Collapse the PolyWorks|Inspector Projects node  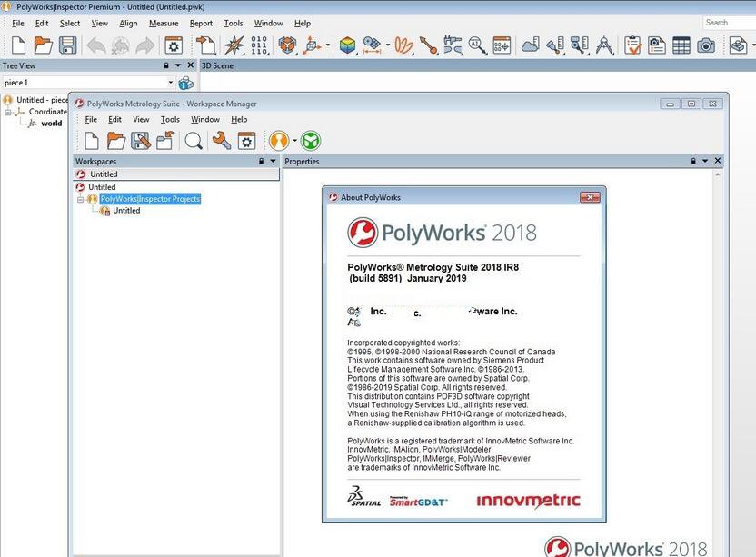(81, 199)
